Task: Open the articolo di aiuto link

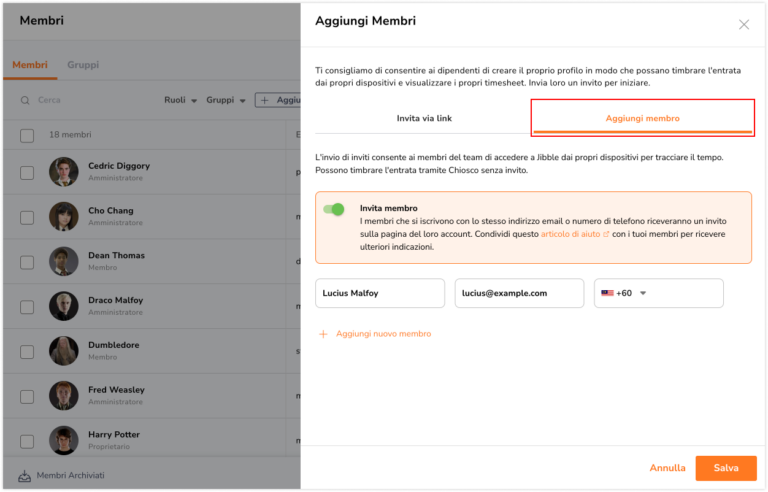Action: click(570, 234)
